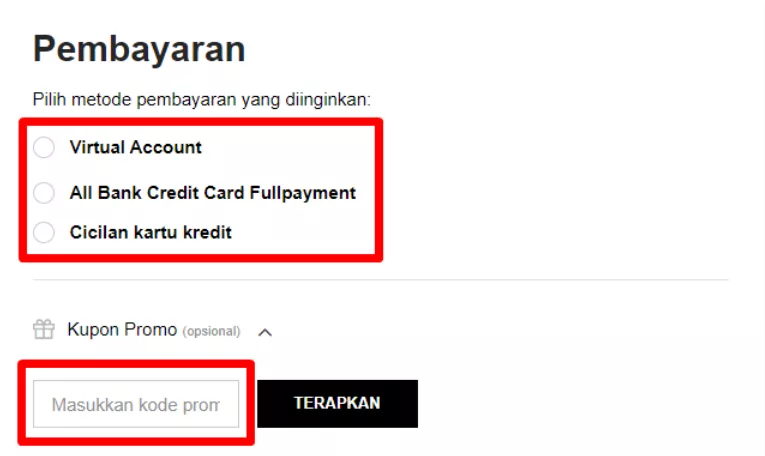The height and width of the screenshot is (456, 765).
Task: Click the word Fullpayment in the credit card option
Action: coord(303,193)
